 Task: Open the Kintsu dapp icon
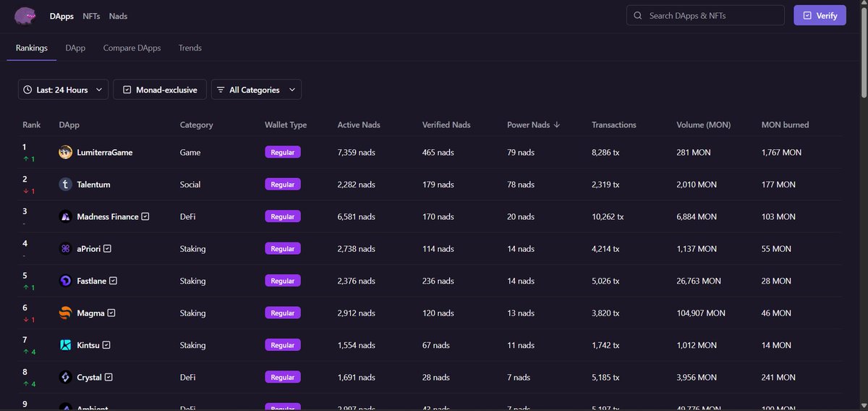tap(65, 345)
